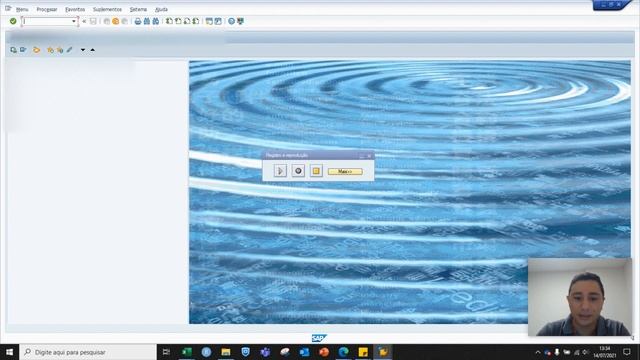
Task: Open the Processar menu
Action: [x=47, y=9]
